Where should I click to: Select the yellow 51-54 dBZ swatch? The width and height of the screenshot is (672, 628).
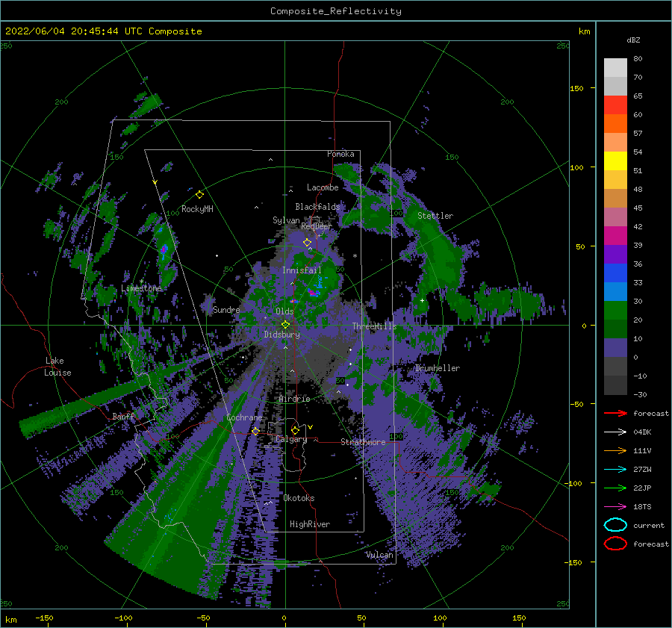point(615,161)
